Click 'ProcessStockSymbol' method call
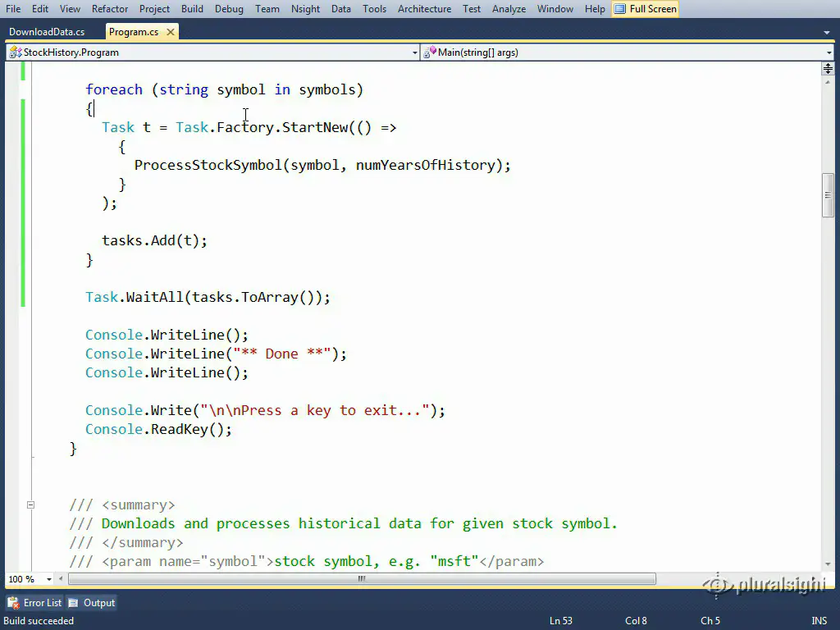Image resolution: width=840 pixels, height=630 pixels. [208, 165]
